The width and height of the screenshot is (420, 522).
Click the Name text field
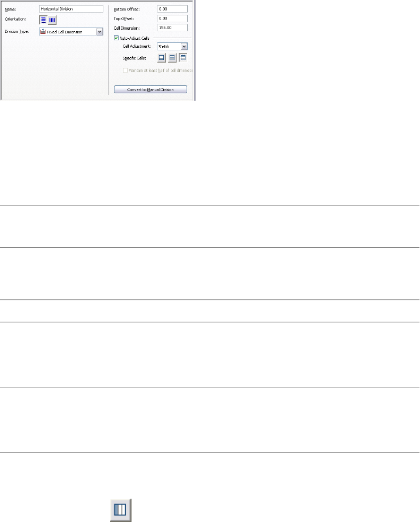(71, 9)
